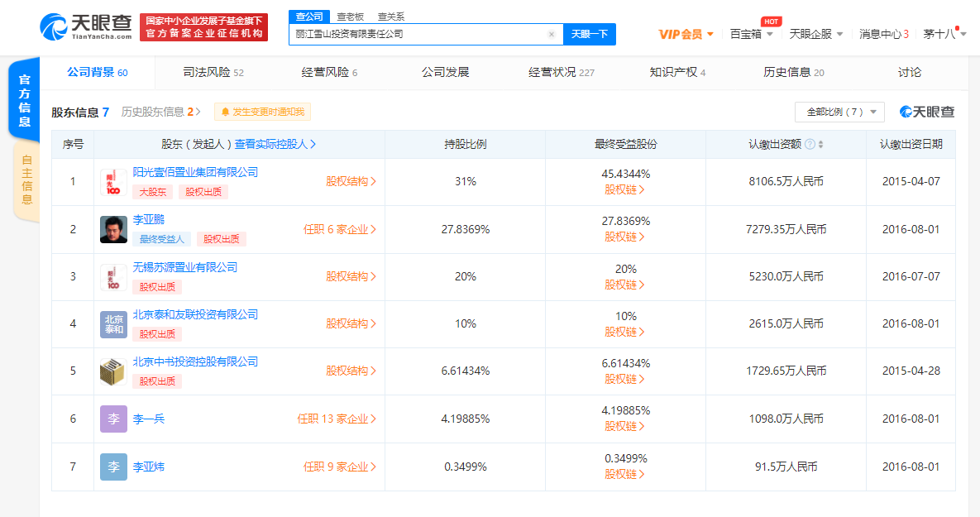This screenshot has height=517, width=980.
Task: Click 股权结构 for 阳光壹佰置业集团
Action: coord(351,181)
